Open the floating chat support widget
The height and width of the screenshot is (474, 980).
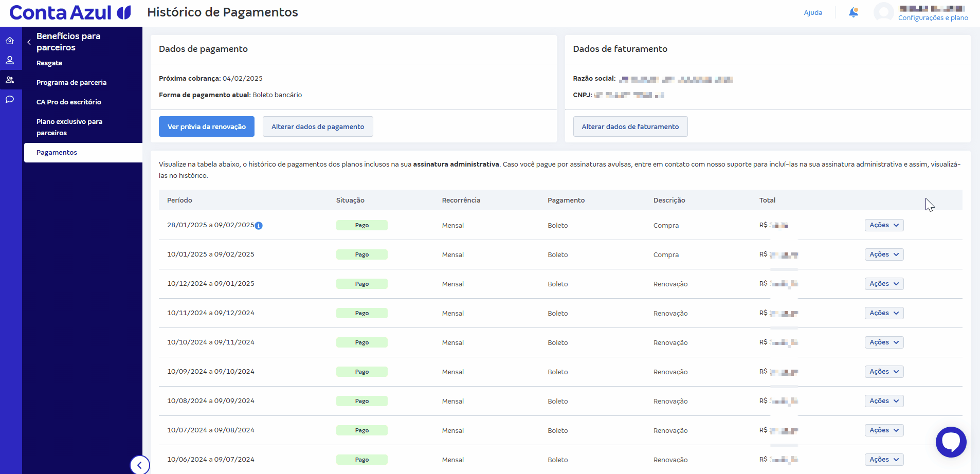tap(951, 442)
